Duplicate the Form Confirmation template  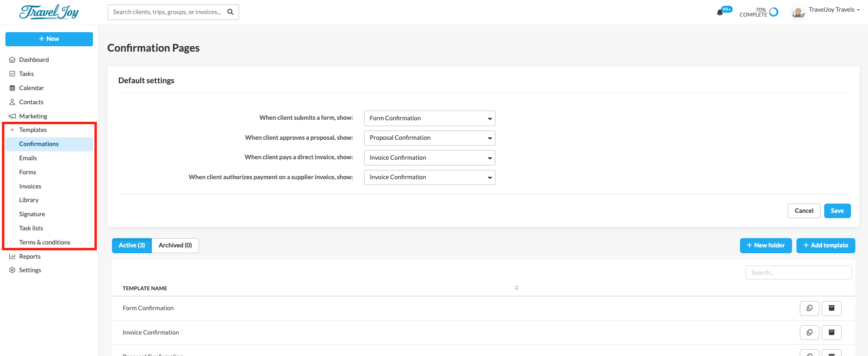tap(810, 308)
